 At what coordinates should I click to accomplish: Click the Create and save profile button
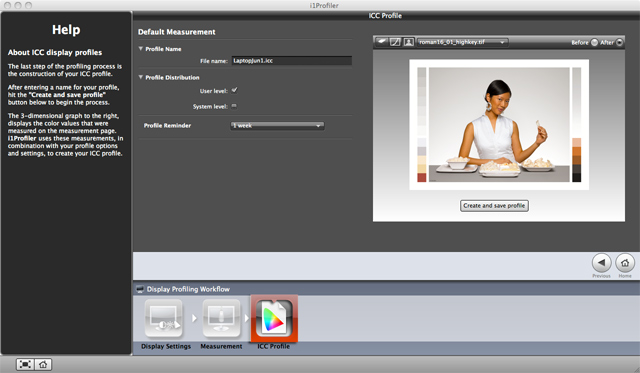coord(494,206)
